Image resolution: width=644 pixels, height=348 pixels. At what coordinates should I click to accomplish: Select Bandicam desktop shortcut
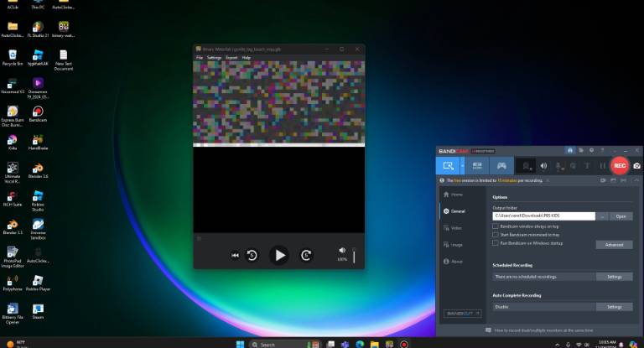coord(38,114)
